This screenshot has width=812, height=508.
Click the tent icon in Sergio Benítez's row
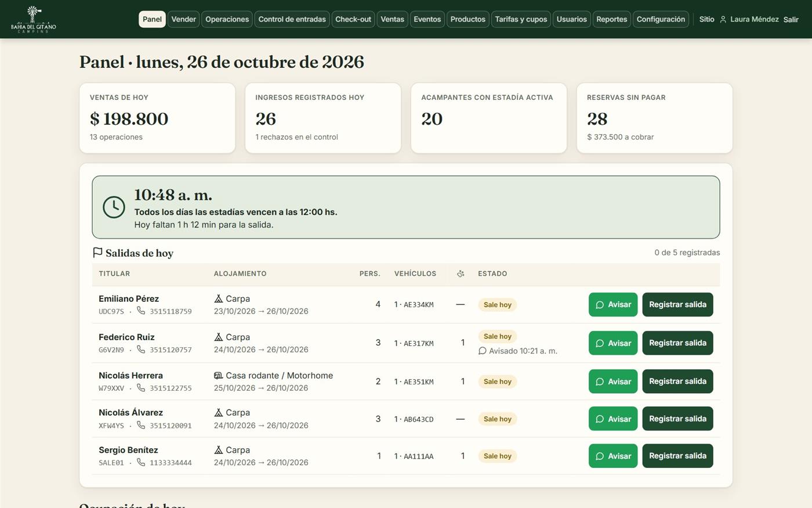(x=219, y=450)
